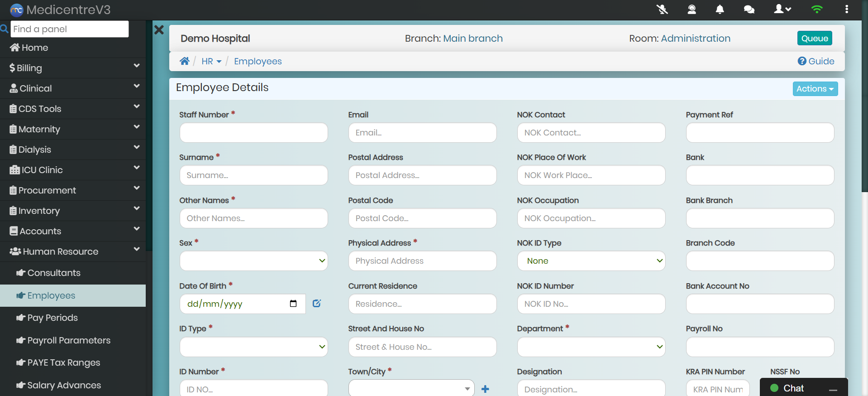This screenshot has height=396, width=868.
Task: Open the Actions dropdown button
Action: click(x=815, y=89)
